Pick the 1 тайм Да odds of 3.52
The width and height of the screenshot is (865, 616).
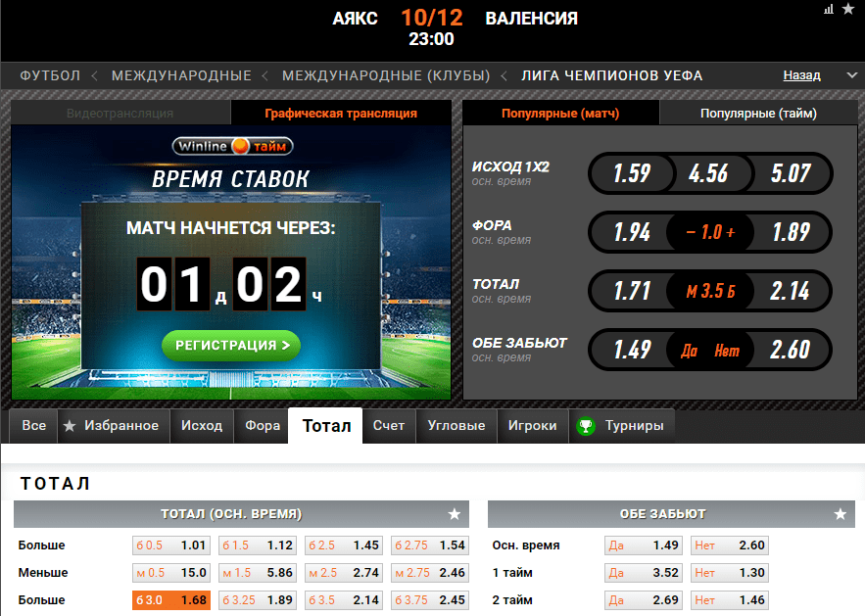tap(644, 573)
